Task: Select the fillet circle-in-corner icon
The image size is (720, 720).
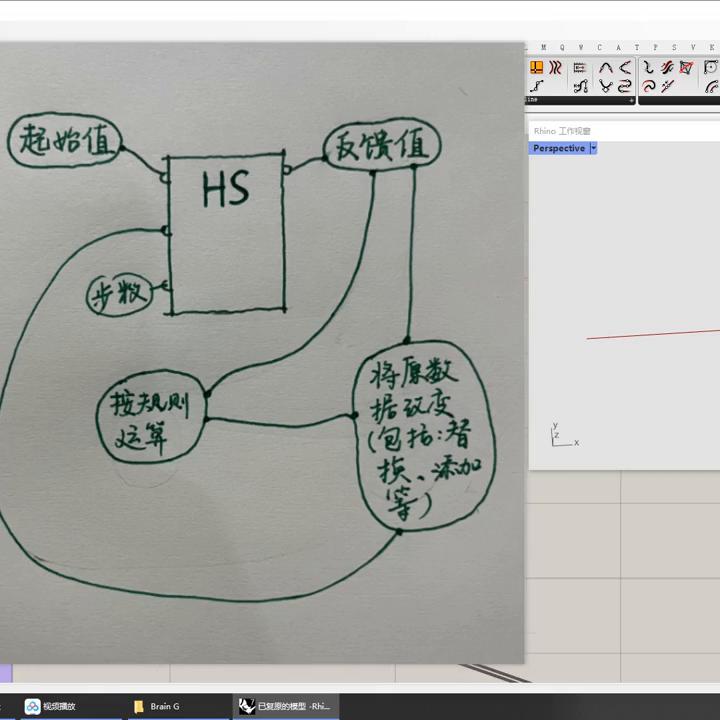Action: (x=711, y=68)
